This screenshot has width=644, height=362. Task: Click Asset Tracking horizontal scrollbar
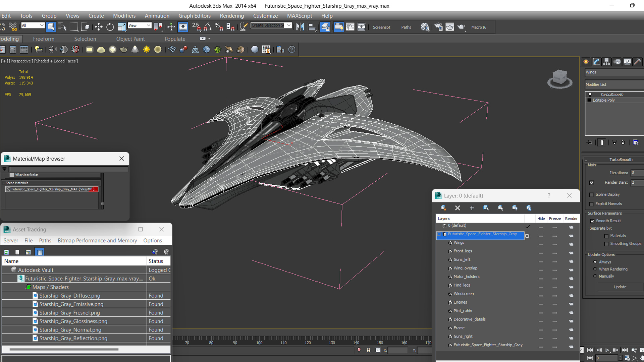(64, 349)
